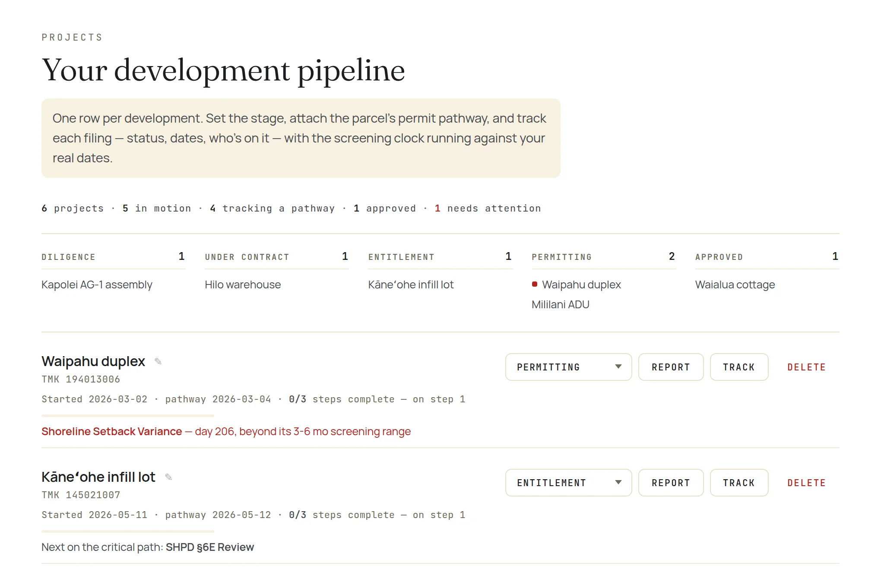Viewport: 881px width, 588px height.
Task: Select Kāne'ohe infill lot in Entitlement column
Action: (411, 285)
